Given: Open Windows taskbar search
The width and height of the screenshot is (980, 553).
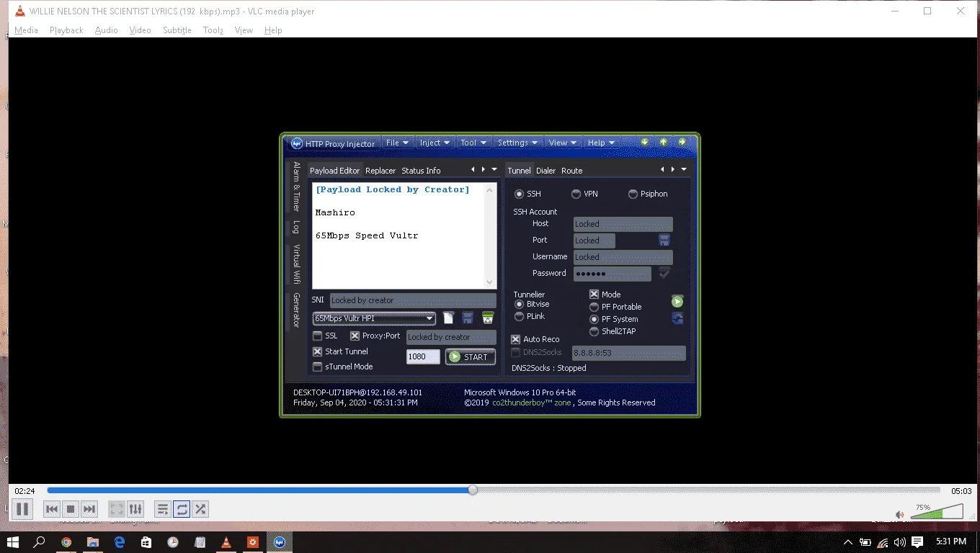Looking at the screenshot, I should click(40, 541).
